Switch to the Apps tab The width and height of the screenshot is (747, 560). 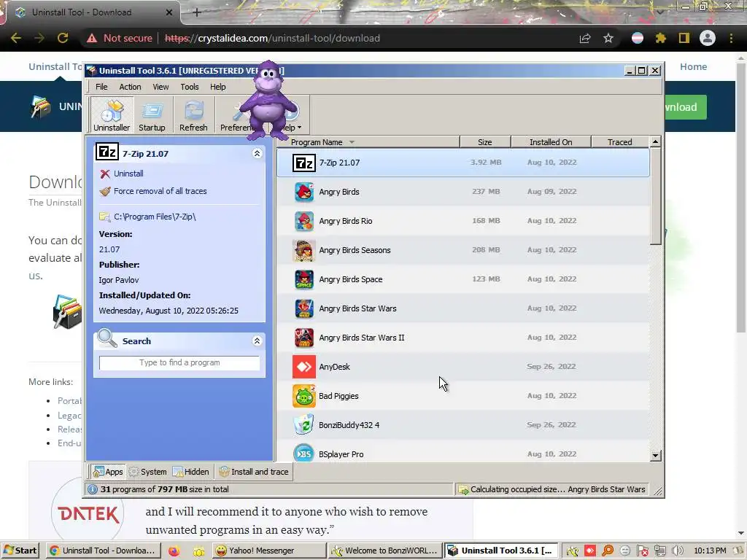coord(108,472)
